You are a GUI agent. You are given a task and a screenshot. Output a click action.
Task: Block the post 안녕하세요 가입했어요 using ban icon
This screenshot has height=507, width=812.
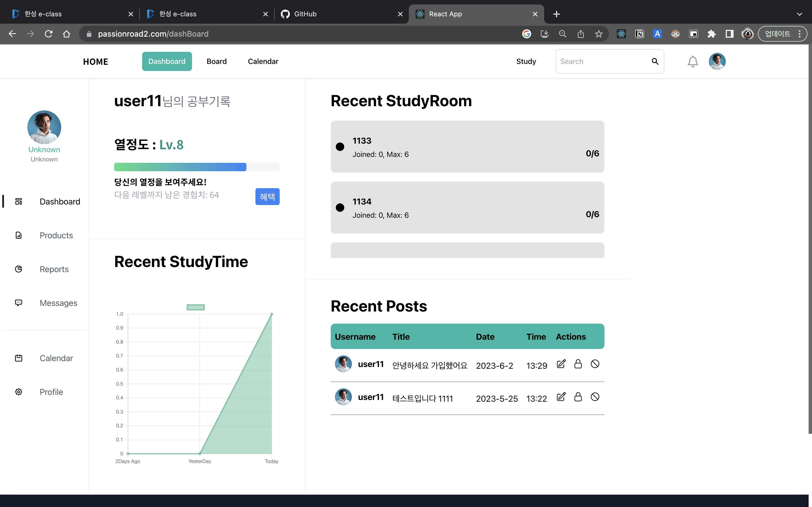pyautogui.click(x=595, y=364)
